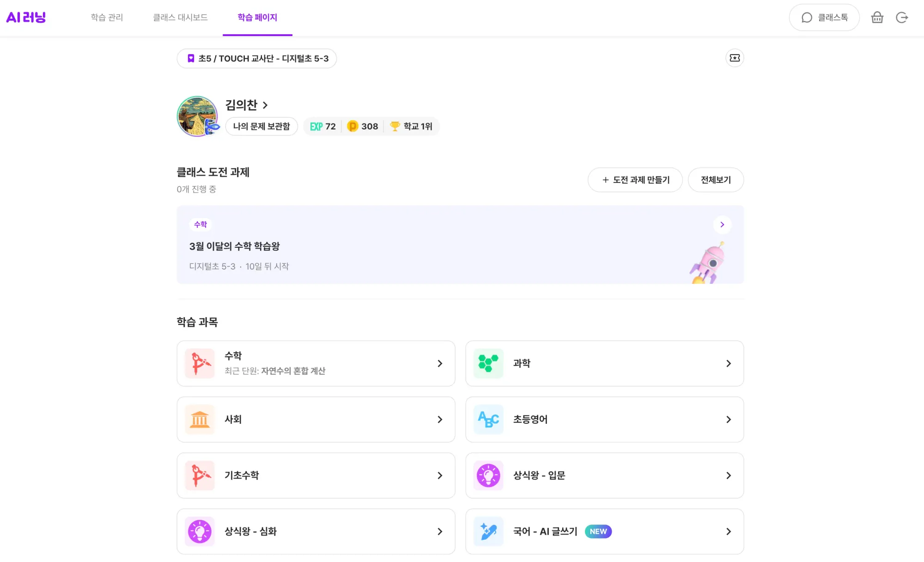Image resolution: width=924 pixels, height=562 pixels.
Task: Click the coin icon showing 308 points
Action: click(352, 126)
